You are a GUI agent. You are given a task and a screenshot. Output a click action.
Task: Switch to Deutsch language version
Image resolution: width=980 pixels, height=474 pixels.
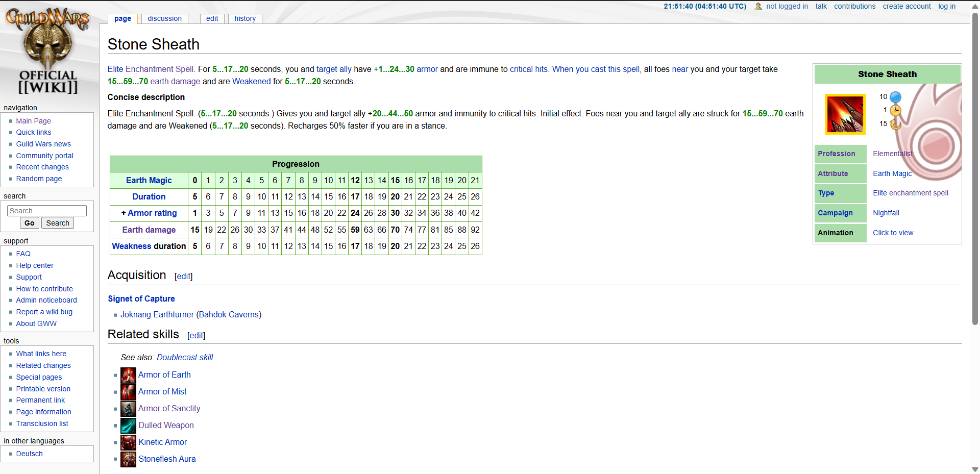(x=29, y=454)
